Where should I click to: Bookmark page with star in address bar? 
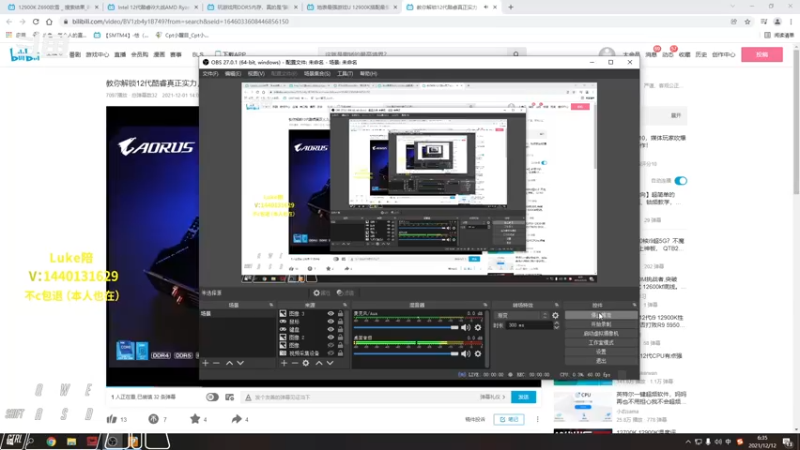[x=747, y=21]
